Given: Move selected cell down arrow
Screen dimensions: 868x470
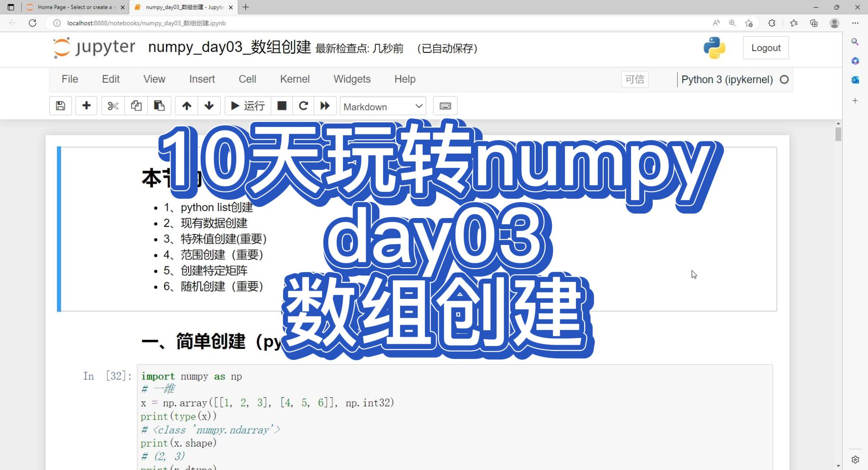Looking at the screenshot, I should (209, 106).
